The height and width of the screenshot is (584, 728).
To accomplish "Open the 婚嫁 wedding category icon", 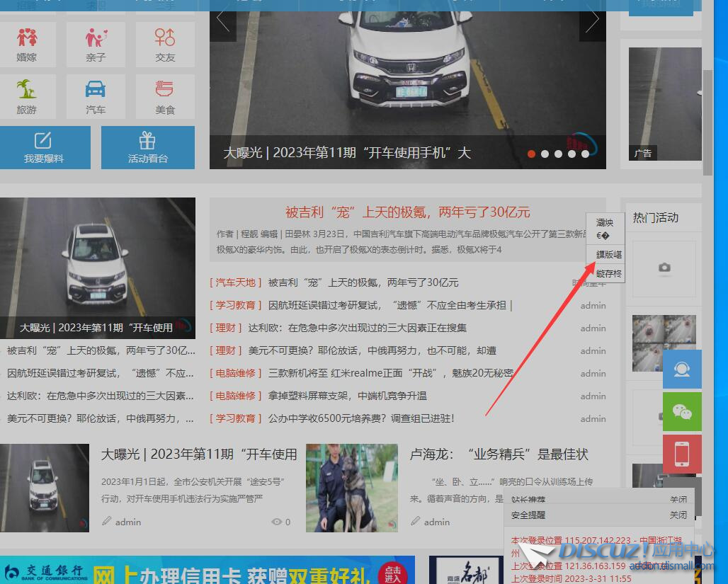I will coord(27,44).
